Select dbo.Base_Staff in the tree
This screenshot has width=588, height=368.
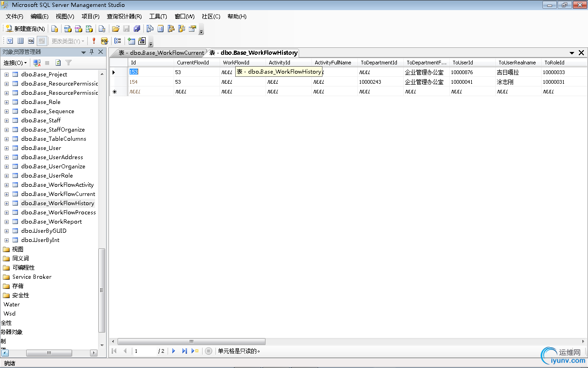[41, 121]
